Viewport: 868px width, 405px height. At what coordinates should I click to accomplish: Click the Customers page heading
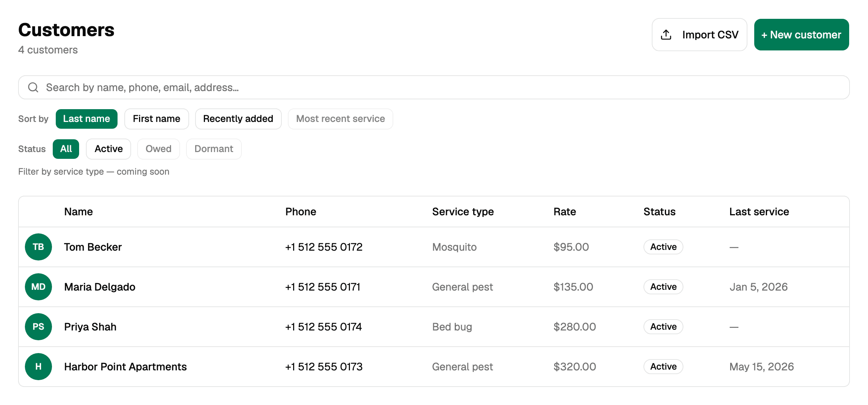[66, 30]
